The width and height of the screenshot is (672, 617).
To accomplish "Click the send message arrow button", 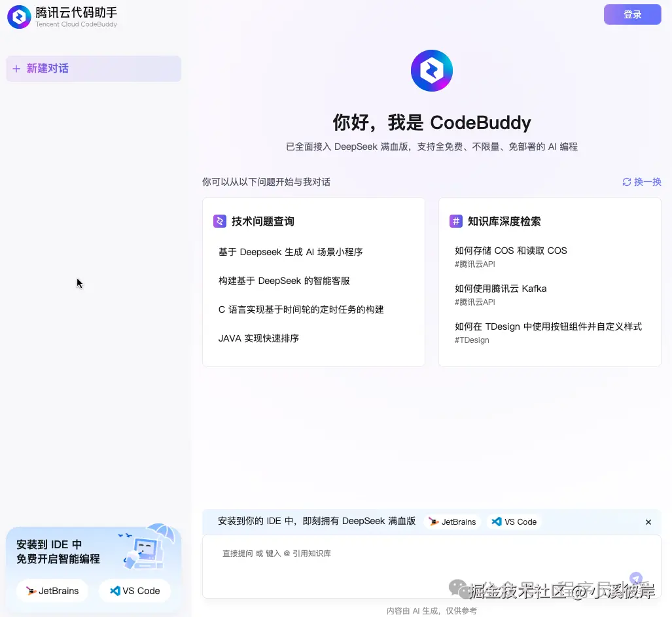I will click(636, 578).
